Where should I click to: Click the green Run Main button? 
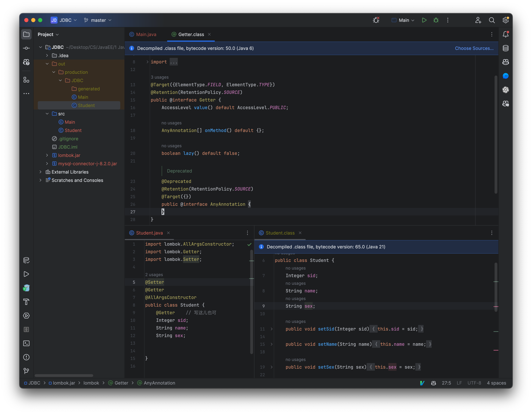[x=424, y=20]
